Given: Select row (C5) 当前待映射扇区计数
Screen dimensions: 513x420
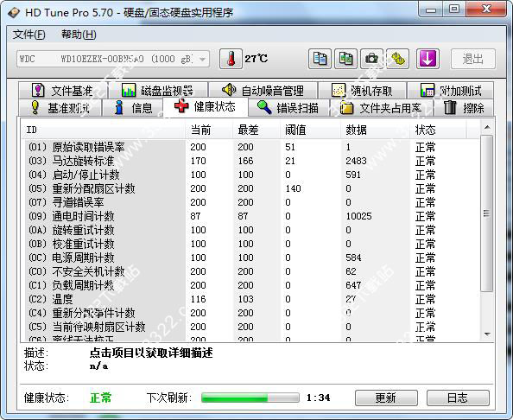Looking at the screenshot, I should 252,327.
